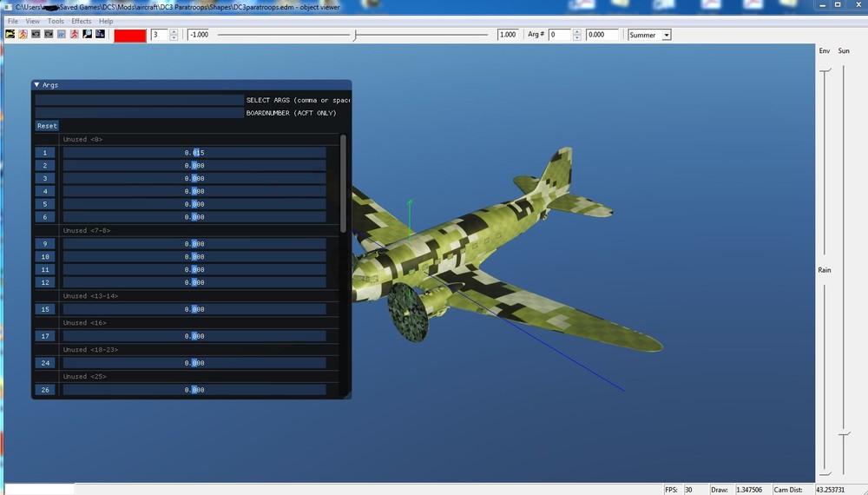868x495 pixels.
Task: Click the toolbar argument range slider handle
Action: tap(355, 36)
